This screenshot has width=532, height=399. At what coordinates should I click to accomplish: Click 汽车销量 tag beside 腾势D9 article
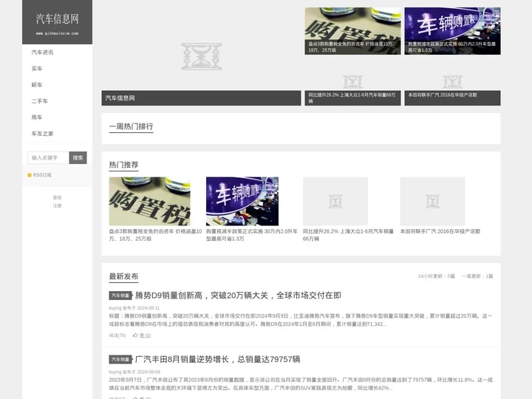click(x=120, y=296)
